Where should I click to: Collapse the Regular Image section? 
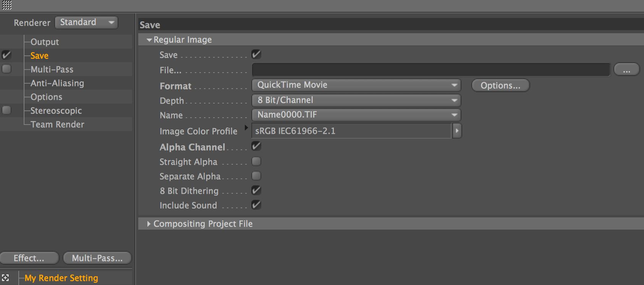(x=149, y=40)
